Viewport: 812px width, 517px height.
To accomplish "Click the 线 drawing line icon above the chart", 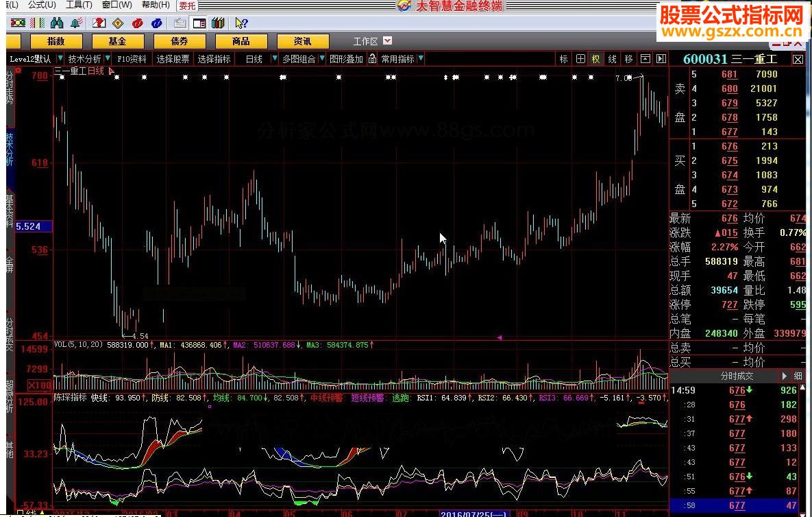I will click(612, 59).
